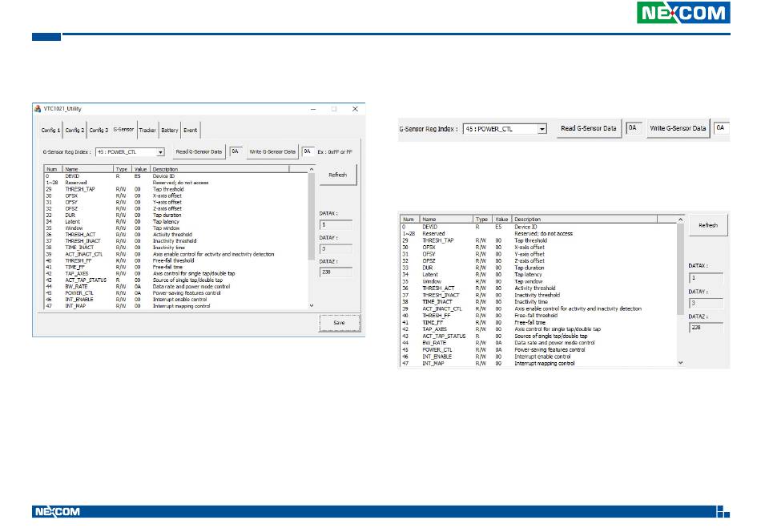Expand G-Sensor Reg Index dropdown in utility window

tap(161, 151)
